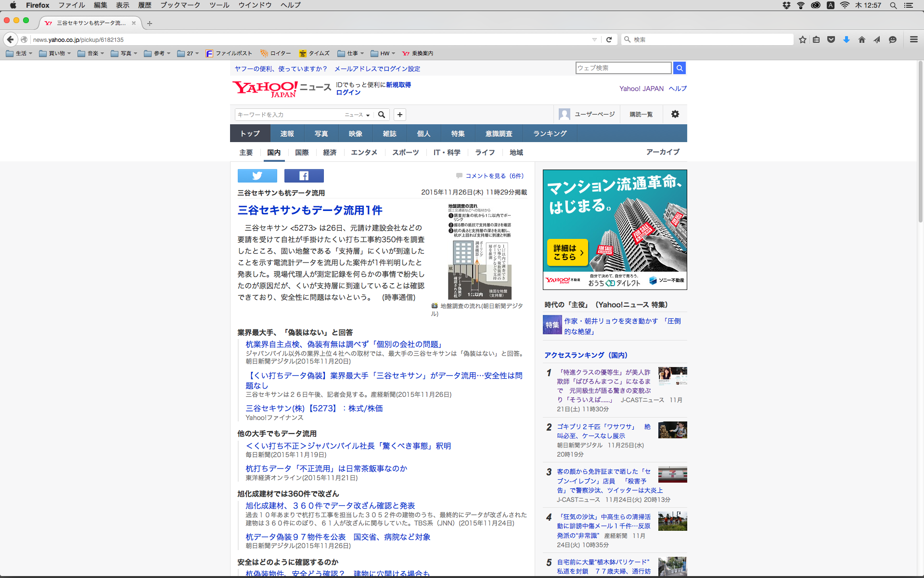Go to Firefox home page icon
Screen dimensions: 924x578
pyautogui.click(x=861, y=39)
